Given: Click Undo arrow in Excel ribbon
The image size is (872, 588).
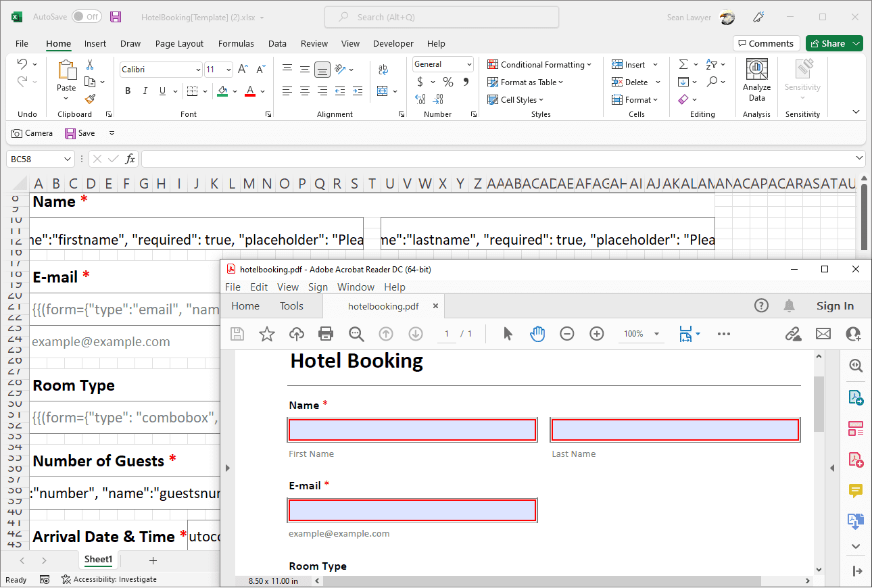Looking at the screenshot, I should pyautogui.click(x=22, y=64).
